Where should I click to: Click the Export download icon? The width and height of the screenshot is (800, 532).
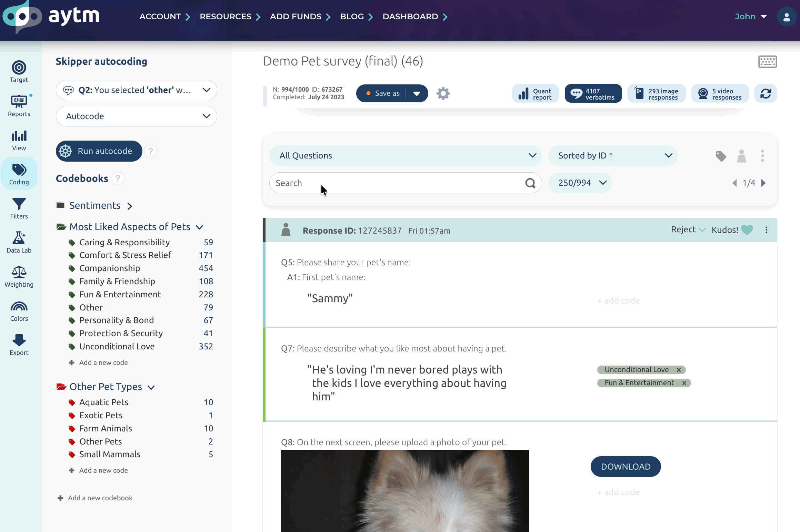point(19,345)
